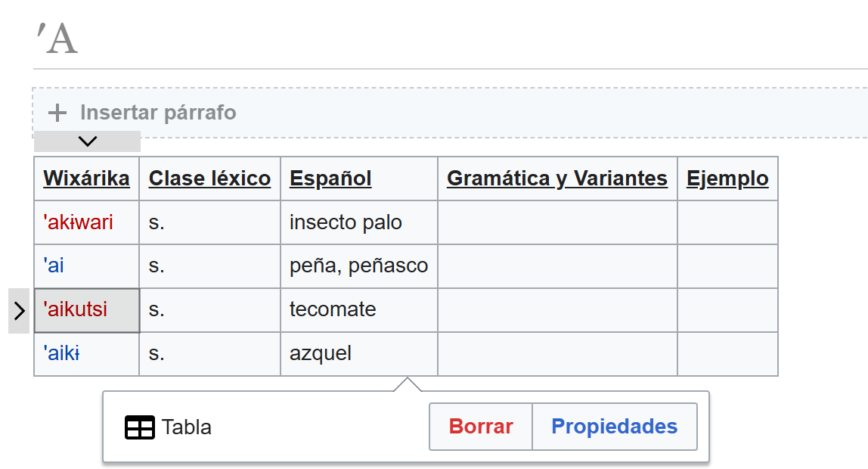
Task: Click the peña, peñasco cell
Action: pos(358,266)
